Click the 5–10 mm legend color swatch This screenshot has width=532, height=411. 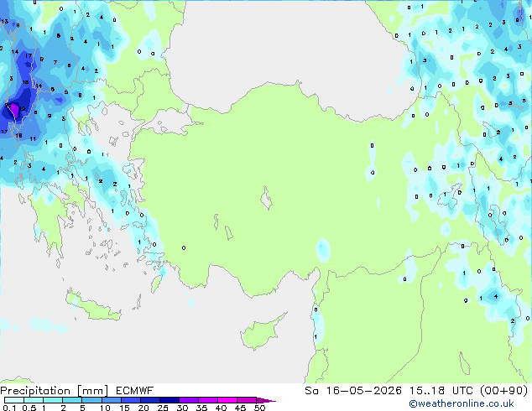(x=91, y=400)
